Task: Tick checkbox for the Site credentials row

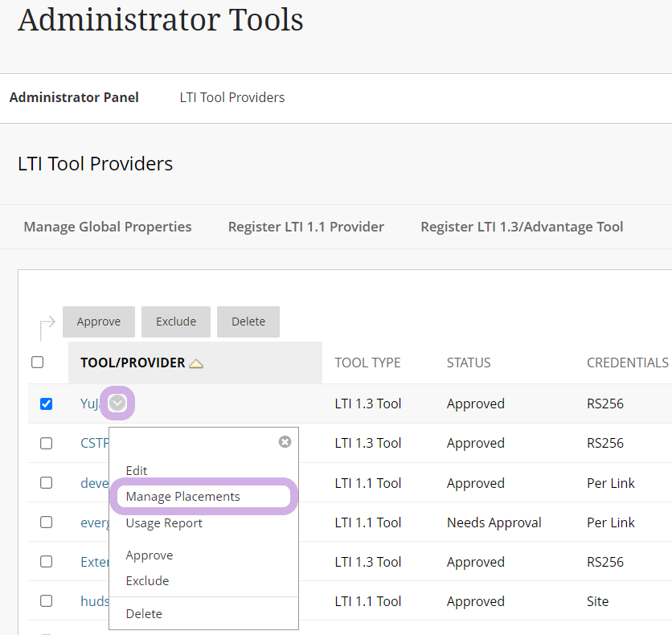Action: point(47,601)
